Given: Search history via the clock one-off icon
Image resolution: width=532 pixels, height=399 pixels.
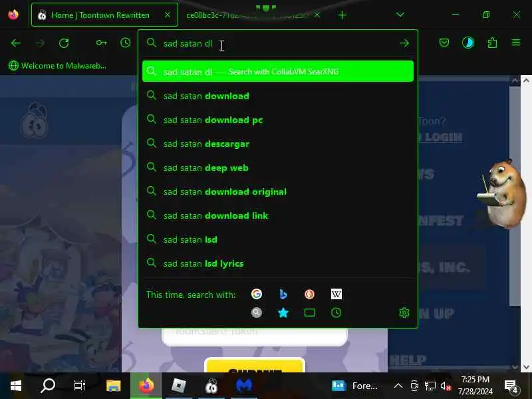Looking at the screenshot, I should tap(336, 313).
